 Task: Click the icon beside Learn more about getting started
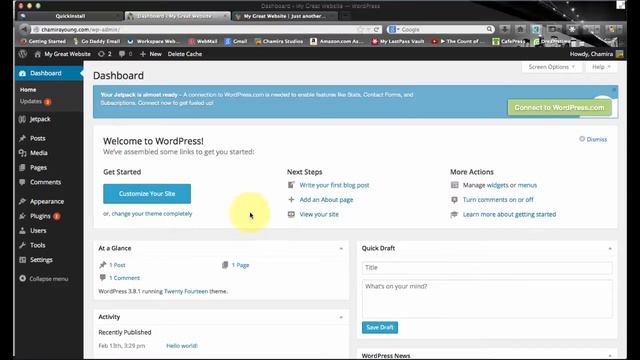tap(454, 214)
